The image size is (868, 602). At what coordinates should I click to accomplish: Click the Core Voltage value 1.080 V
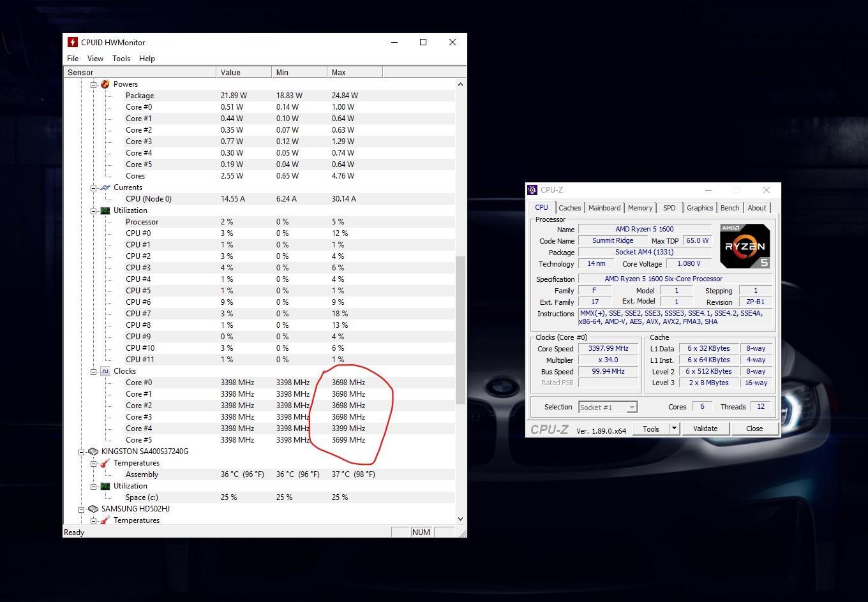pos(689,263)
